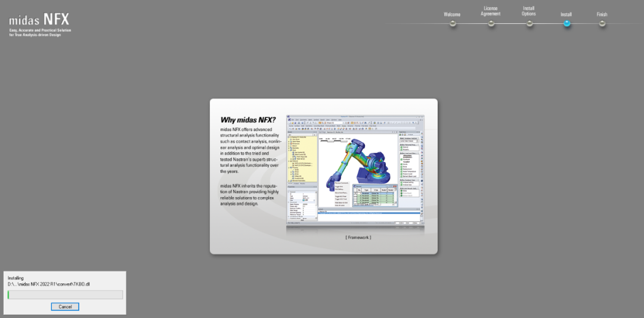Click the Install step label
The height and width of the screenshot is (318, 644).
566,14
